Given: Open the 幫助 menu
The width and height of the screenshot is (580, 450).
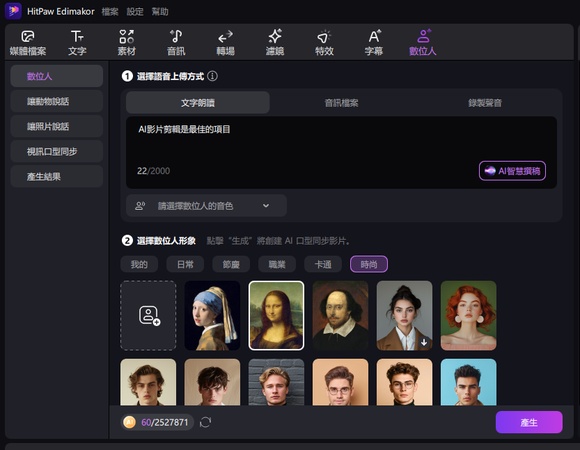Looking at the screenshot, I should 160,12.
